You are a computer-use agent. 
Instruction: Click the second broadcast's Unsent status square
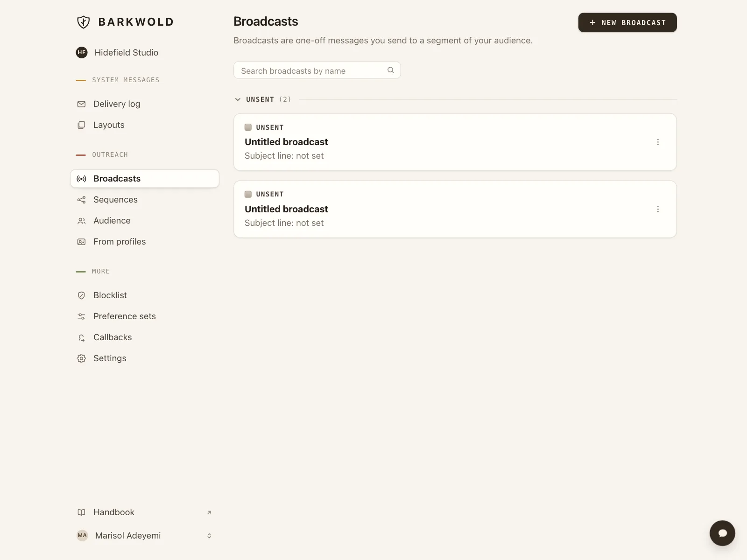click(248, 194)
